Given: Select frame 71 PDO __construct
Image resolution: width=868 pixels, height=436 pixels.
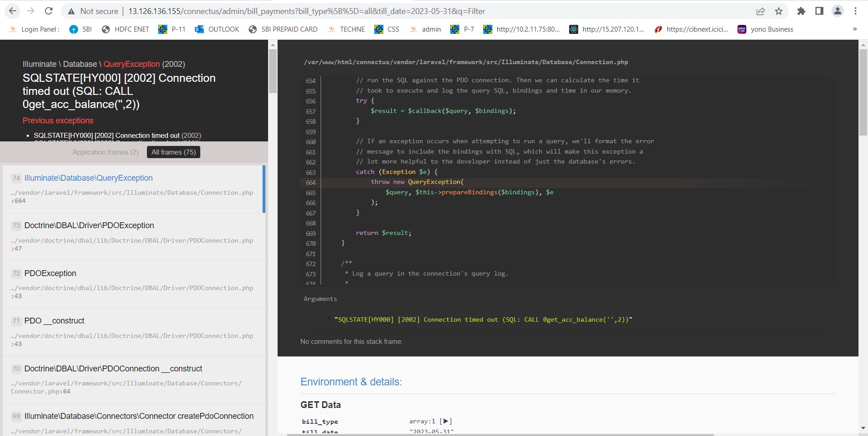Looking at the screenshot, I should (134, 332).
